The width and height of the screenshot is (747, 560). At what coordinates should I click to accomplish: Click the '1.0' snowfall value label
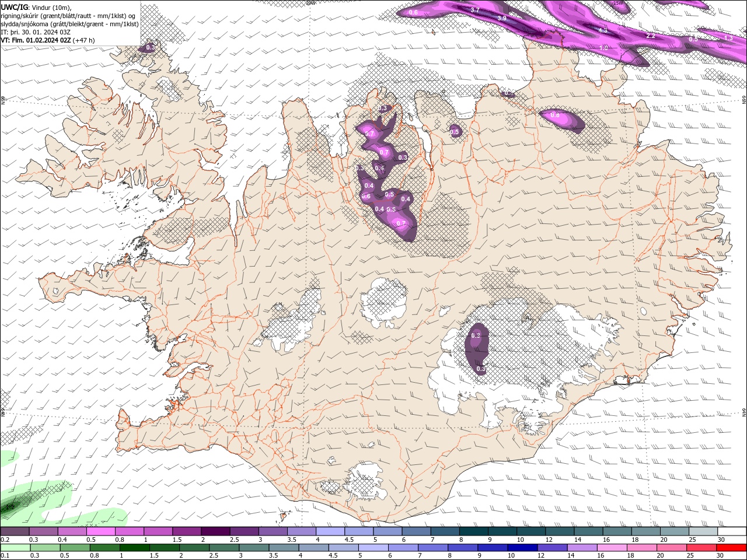click(604, 47)
